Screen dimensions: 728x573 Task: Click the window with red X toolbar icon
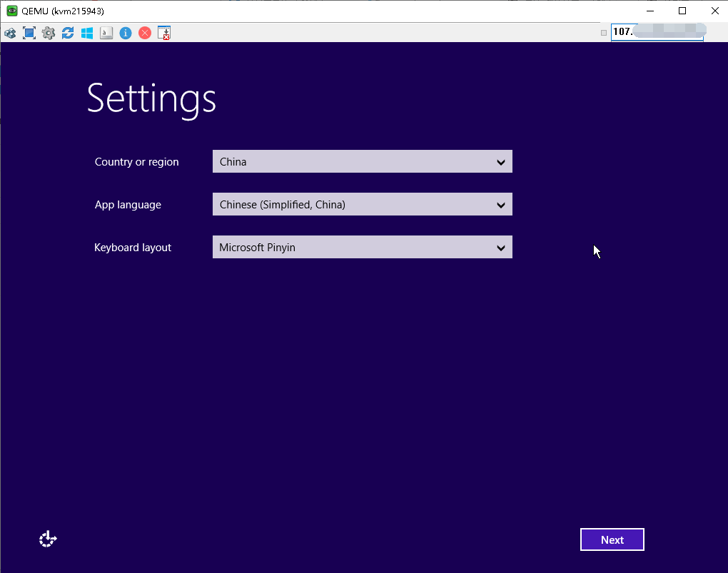[x=164, y=33]
